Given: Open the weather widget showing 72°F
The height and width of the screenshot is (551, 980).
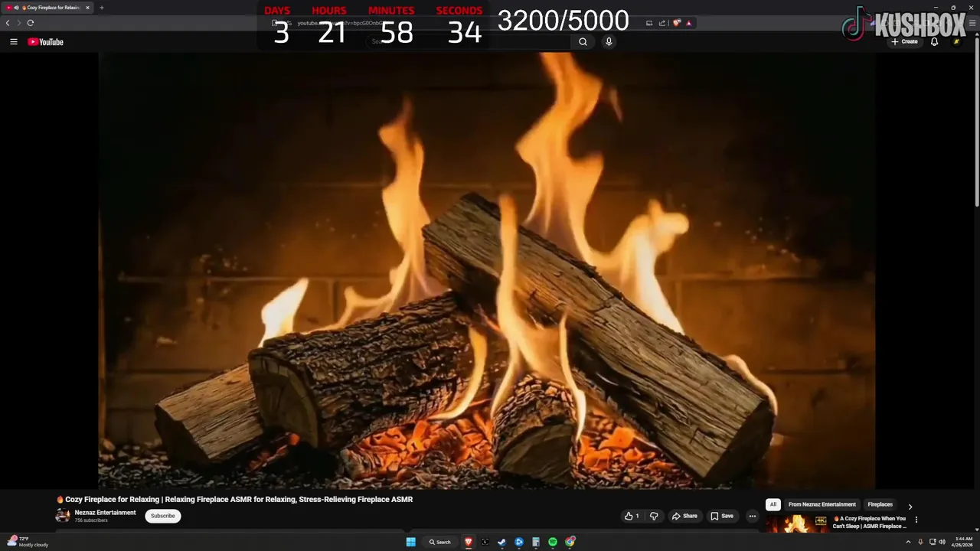Looking at the screenshot, I should (28, 542).
